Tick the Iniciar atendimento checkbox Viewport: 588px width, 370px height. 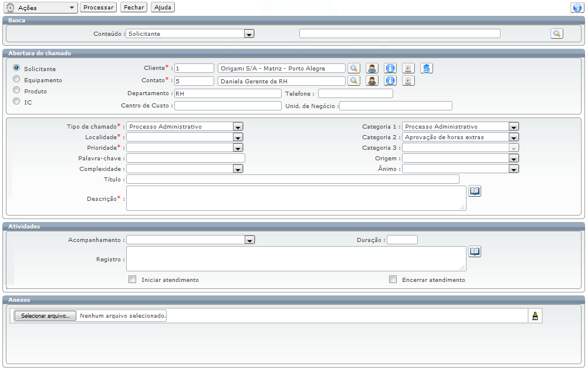point(133,280)
